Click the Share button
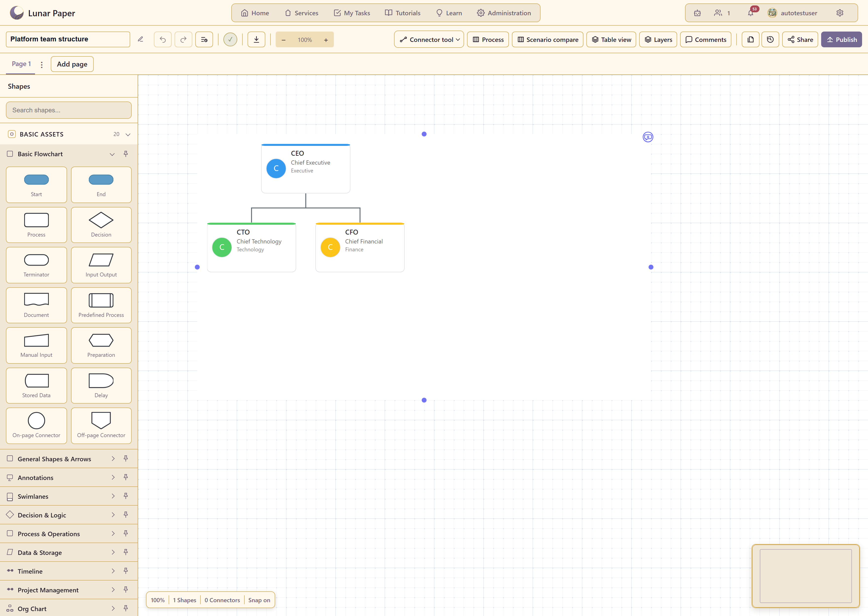868x616 pixels. click(800, 39)
